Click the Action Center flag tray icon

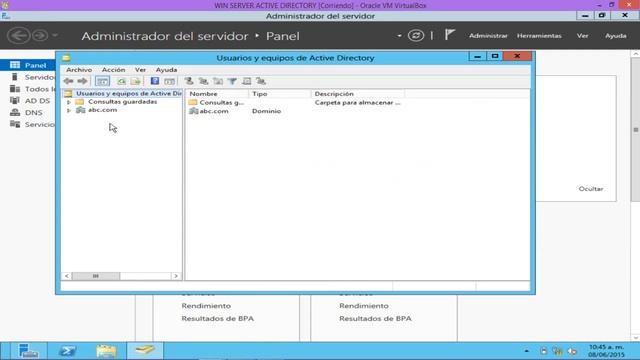[543, 351]
